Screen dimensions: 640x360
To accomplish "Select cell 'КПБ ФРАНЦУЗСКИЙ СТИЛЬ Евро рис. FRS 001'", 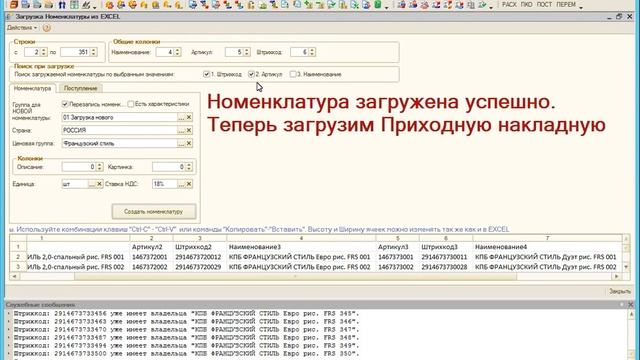I will point(301,257).
